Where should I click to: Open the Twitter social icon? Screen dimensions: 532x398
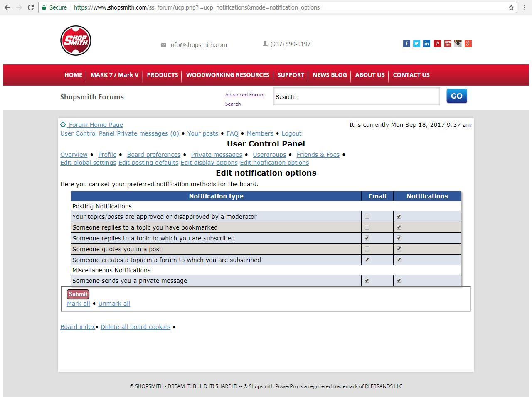(x=416, y=44)
